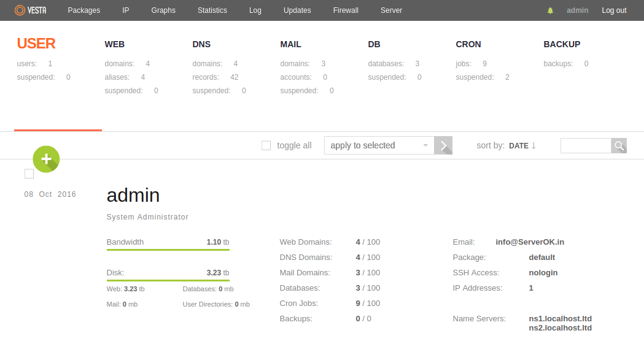The height and width of the screenshot is (363, 644).
Task: Enable the toggle all checkbox
Action: coord(266,145)
